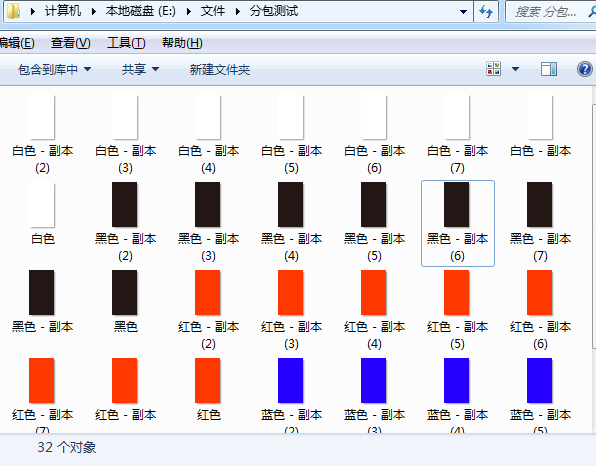Open the 工具(T) menu
Viewport: 596px width, 466px height.
click(x=126, y=43)
